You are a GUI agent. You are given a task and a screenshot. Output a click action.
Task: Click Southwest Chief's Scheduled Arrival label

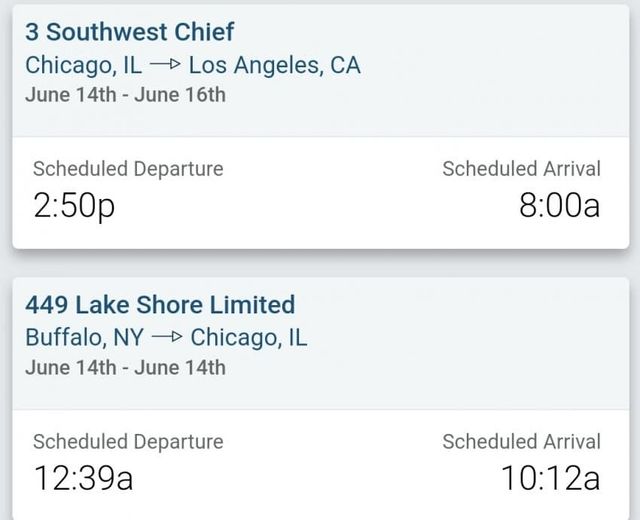[x=521, y=169]
